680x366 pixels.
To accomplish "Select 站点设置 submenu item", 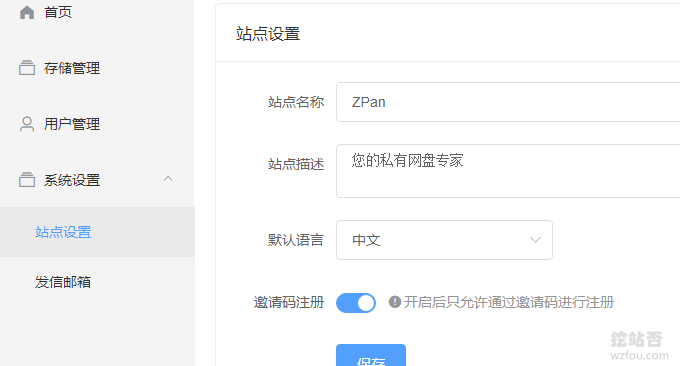I will coord(97,232).
